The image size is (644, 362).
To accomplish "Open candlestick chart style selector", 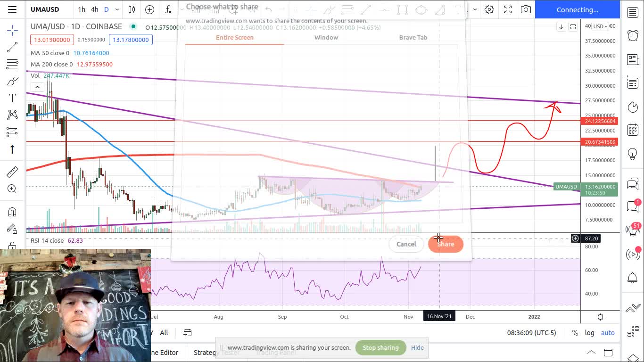I will point(132,9).
